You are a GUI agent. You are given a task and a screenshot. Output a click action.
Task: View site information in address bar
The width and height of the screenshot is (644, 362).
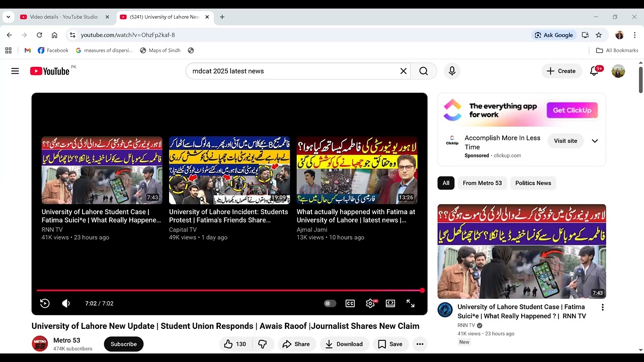[72, 35]
